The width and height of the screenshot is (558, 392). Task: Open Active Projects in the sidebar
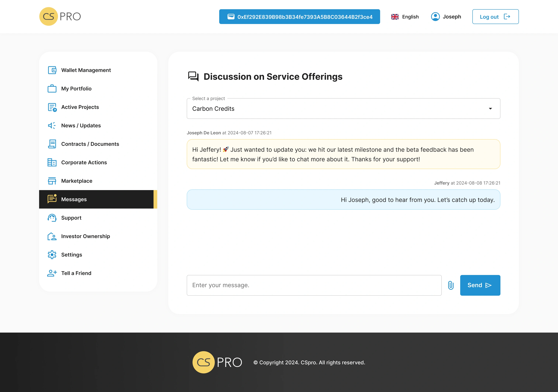(80, 107)
